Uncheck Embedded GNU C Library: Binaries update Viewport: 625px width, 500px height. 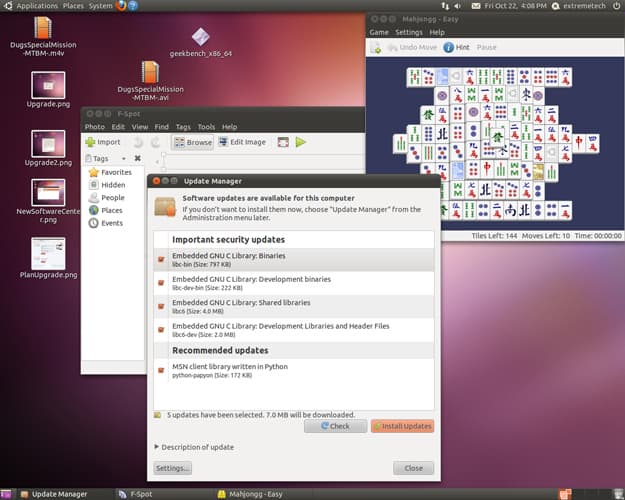coord(161,260)
